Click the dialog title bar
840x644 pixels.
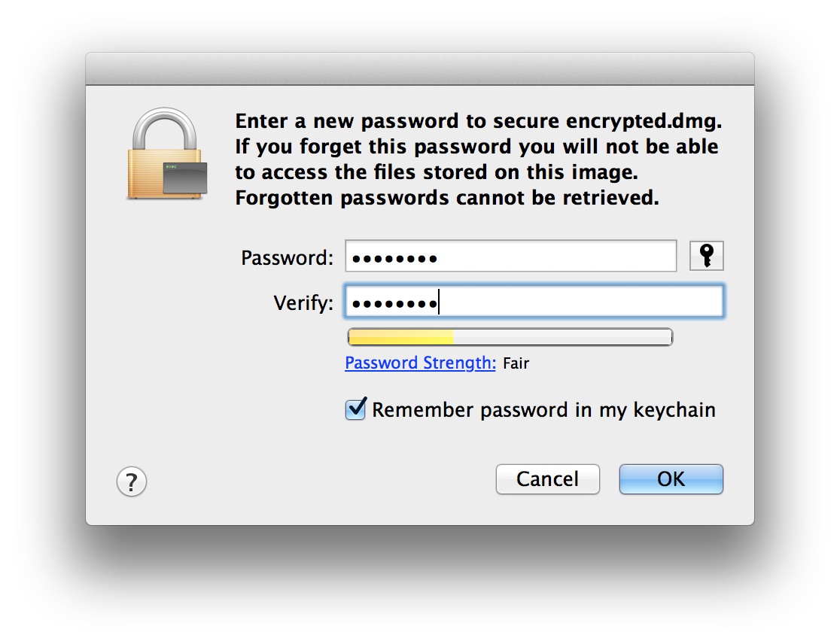click(x=420, y=68)
